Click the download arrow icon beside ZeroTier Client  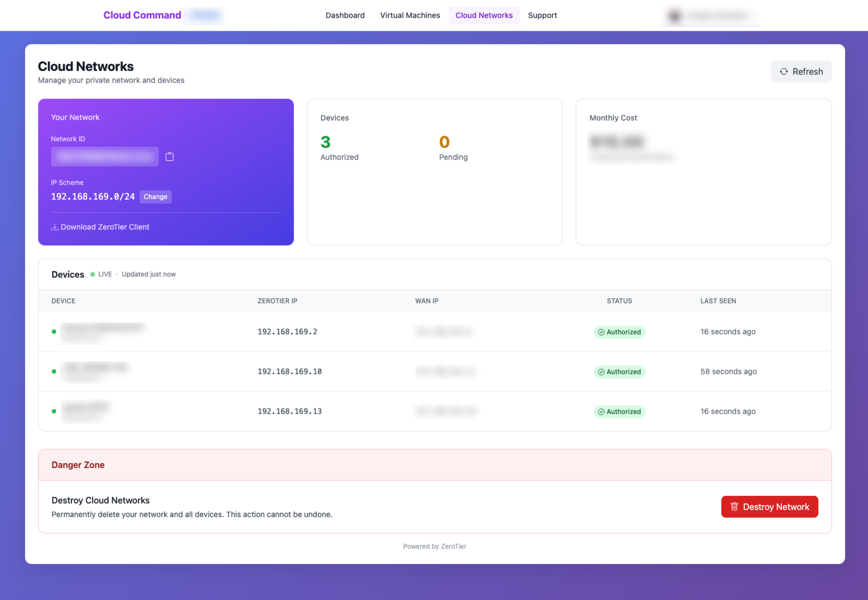pos(55,227)
